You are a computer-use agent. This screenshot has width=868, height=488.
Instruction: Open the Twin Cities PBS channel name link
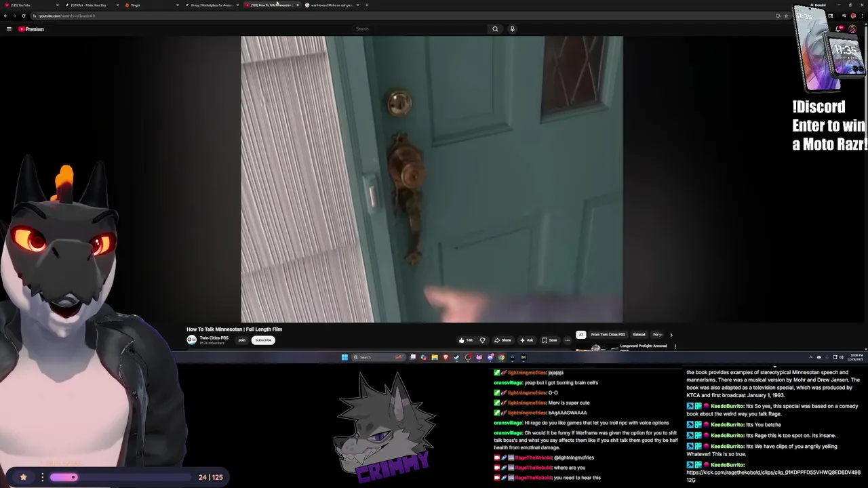214,338
